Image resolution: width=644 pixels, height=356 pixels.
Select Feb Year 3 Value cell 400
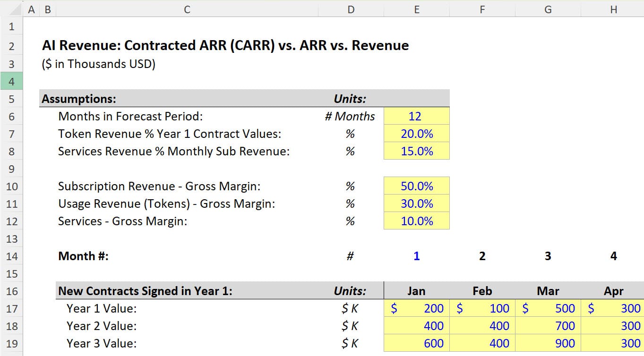click(x=482, y=343)
